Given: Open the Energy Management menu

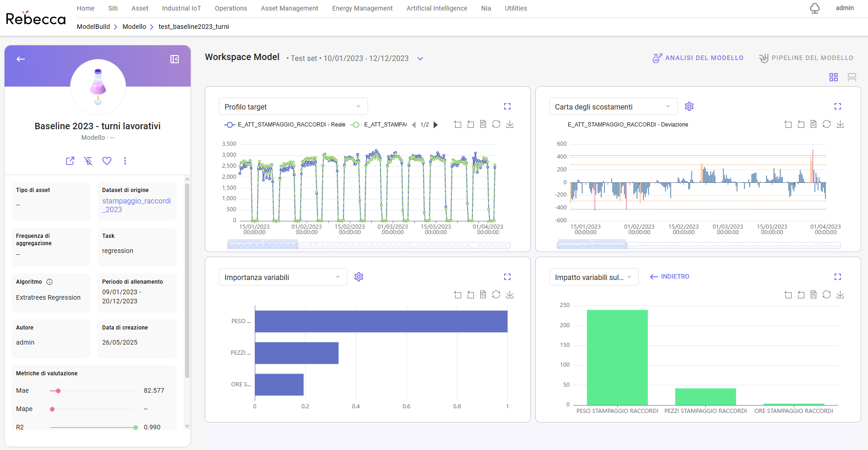Looking at the screenshot, I should 362,8.
